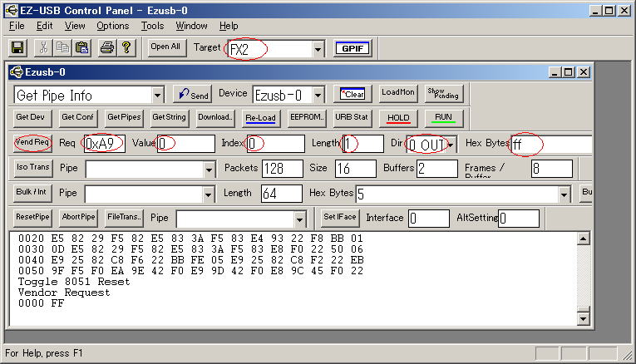Click the Interface number field
Image resolution: width=636 pixels, height=364 pixels.
point(429,219)
